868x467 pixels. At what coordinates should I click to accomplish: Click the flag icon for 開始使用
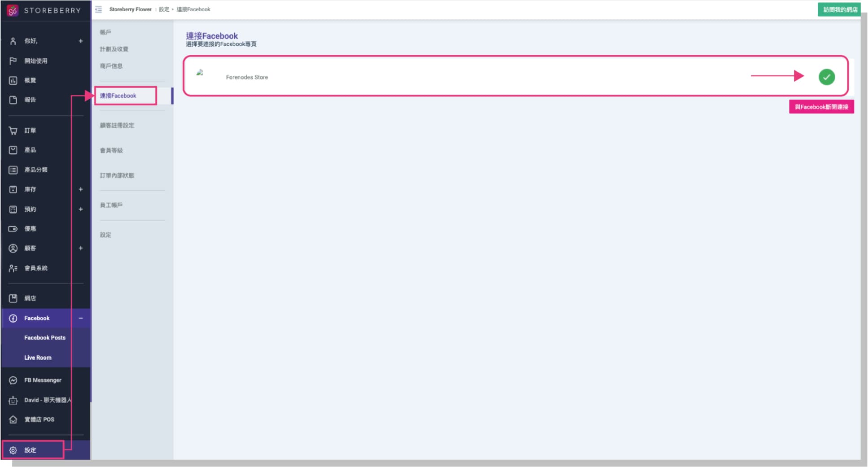13,61
